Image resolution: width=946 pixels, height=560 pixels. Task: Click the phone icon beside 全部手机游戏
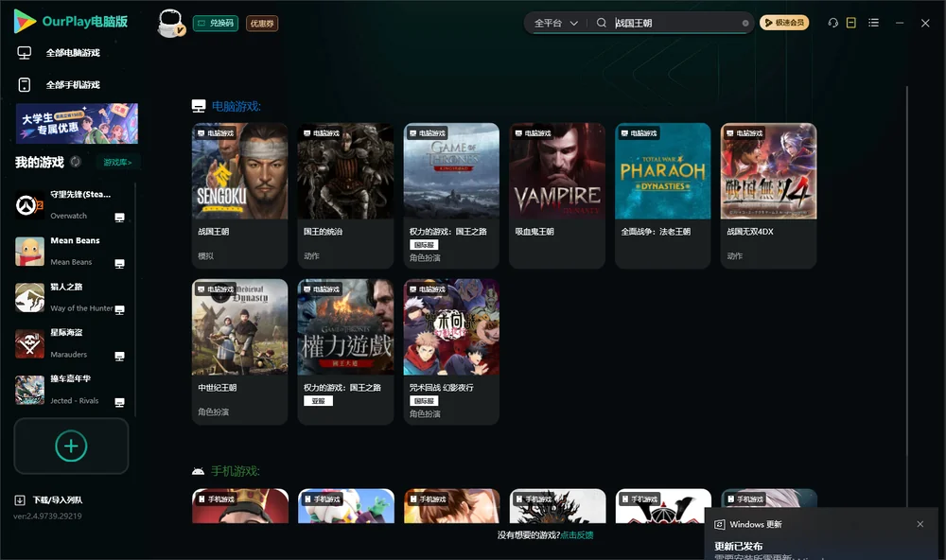pyautogui.click(x=25, y=85)
